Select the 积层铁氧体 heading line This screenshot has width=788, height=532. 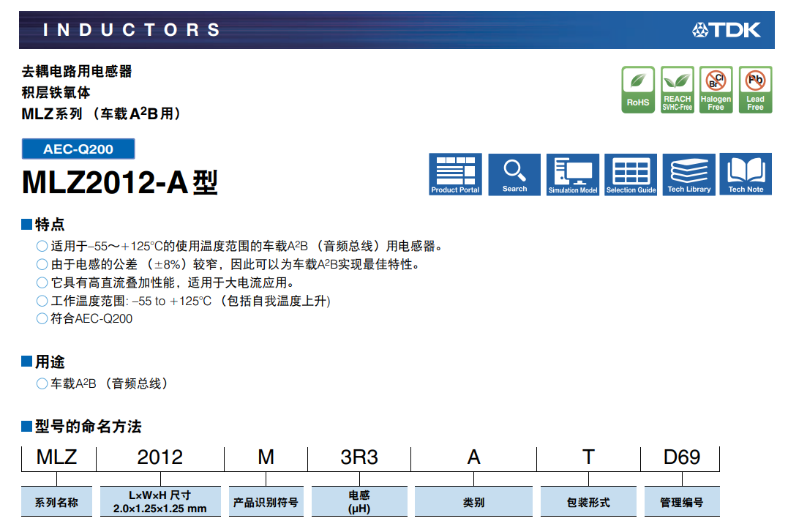[x=56, y=92]
